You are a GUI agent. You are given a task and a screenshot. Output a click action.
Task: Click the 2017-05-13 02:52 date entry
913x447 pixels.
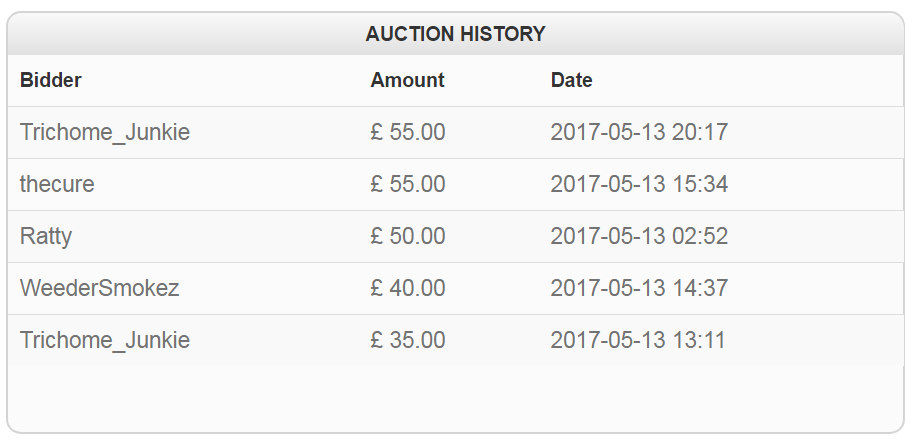639,236
